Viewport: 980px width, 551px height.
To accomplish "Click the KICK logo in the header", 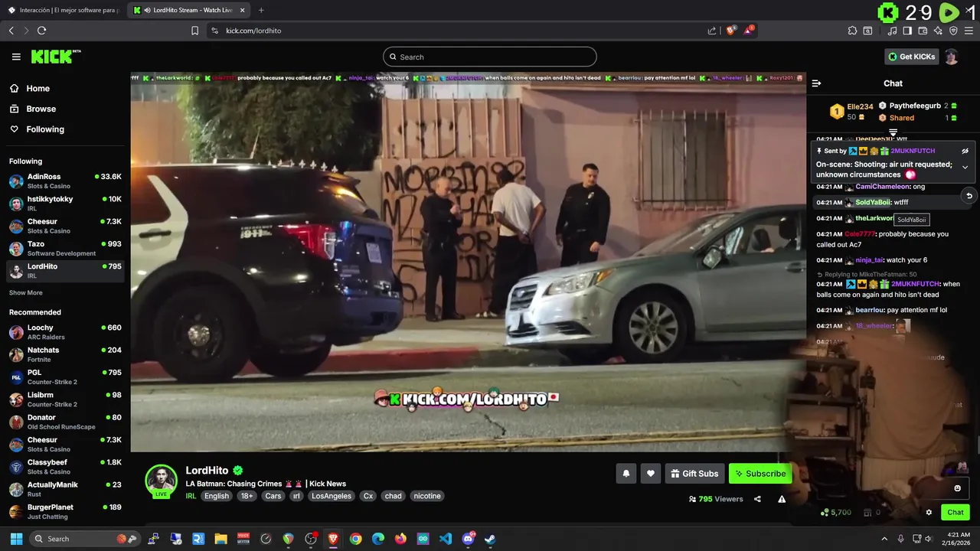I will pyautogui.click(x=55, y=57).
